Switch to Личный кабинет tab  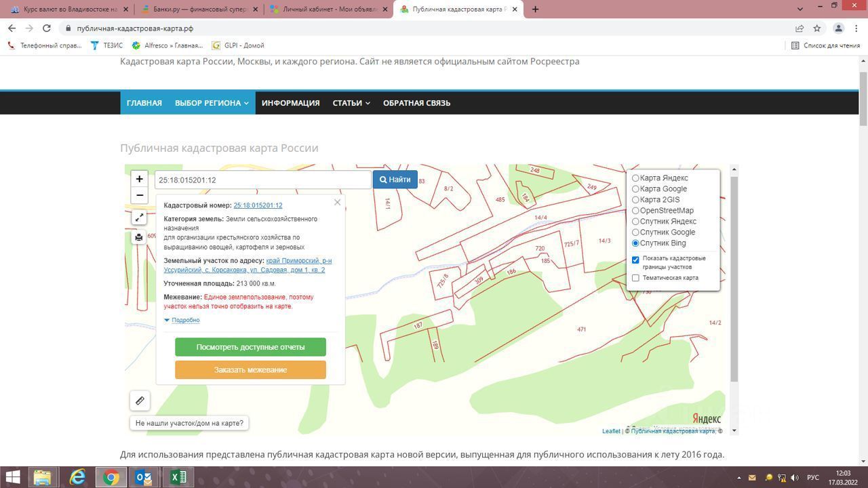coord(328,9)
